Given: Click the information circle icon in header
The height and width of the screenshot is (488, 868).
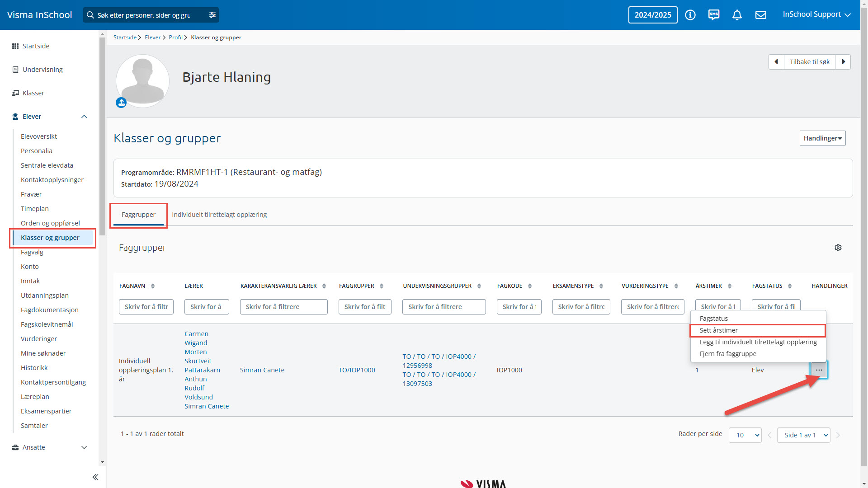Looking at the screenshot, I should tap(690, 15).
